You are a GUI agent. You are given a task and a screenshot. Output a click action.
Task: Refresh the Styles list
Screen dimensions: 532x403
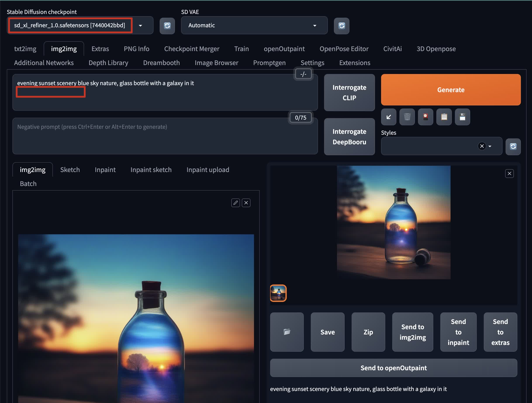513,146
